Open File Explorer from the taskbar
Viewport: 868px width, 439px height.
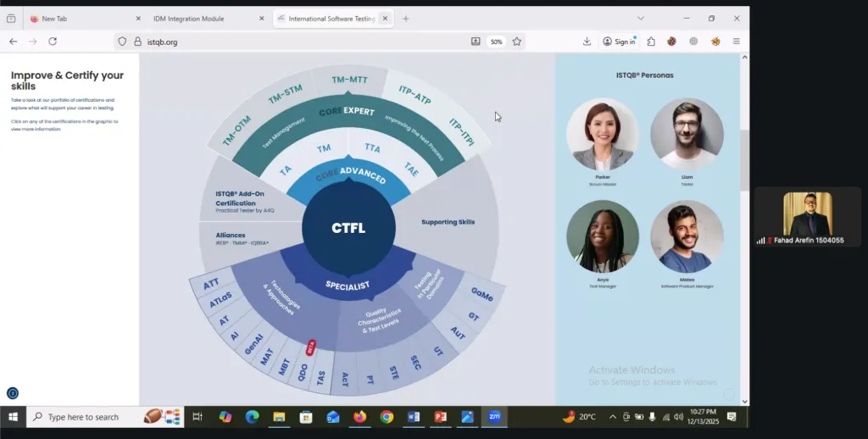[279, 417]
